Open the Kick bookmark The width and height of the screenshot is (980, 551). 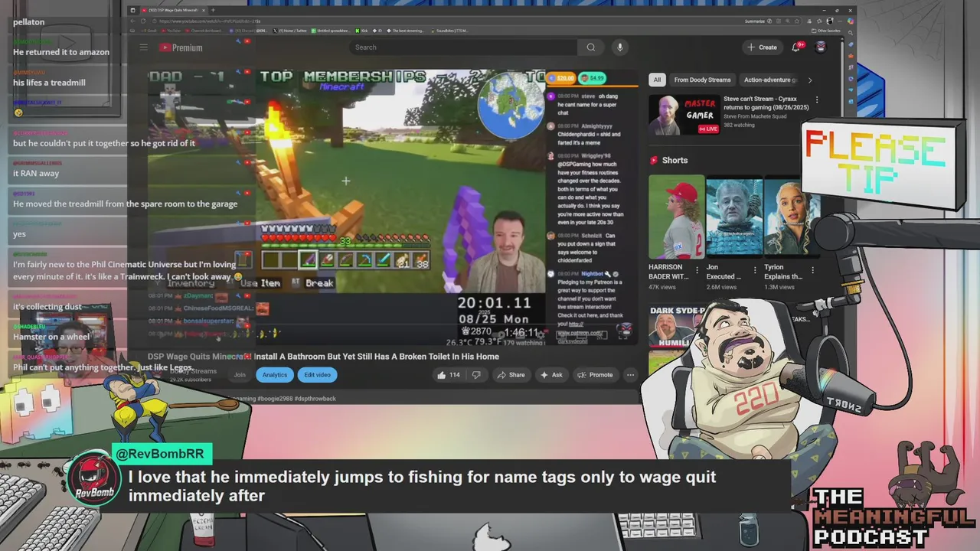click(361, 31)
